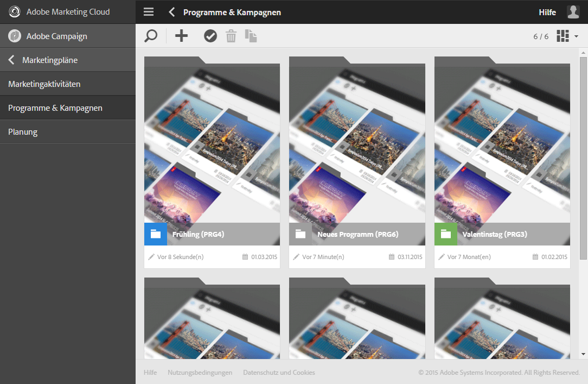This screenshot has height=384, width=588.
Task: Open Planung in the sidebar
Action: (x=67, y=132)
